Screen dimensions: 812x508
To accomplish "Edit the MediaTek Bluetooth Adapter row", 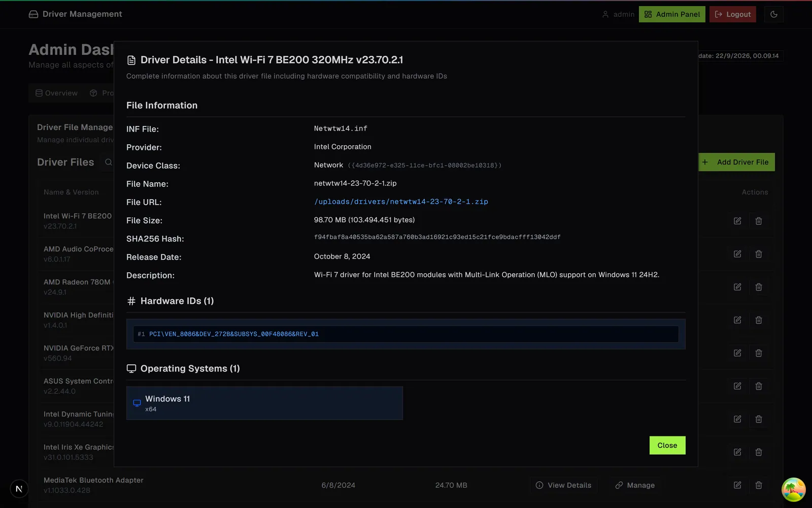I will coord(737,485).
